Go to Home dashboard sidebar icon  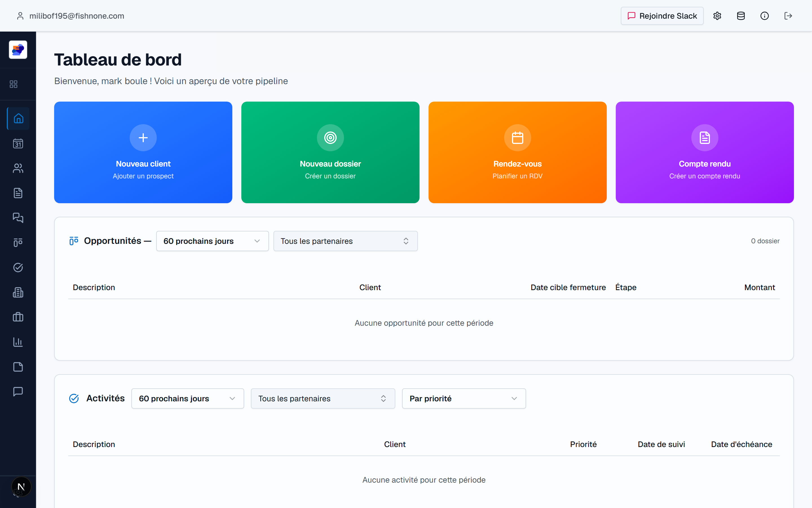click(18, 118)
